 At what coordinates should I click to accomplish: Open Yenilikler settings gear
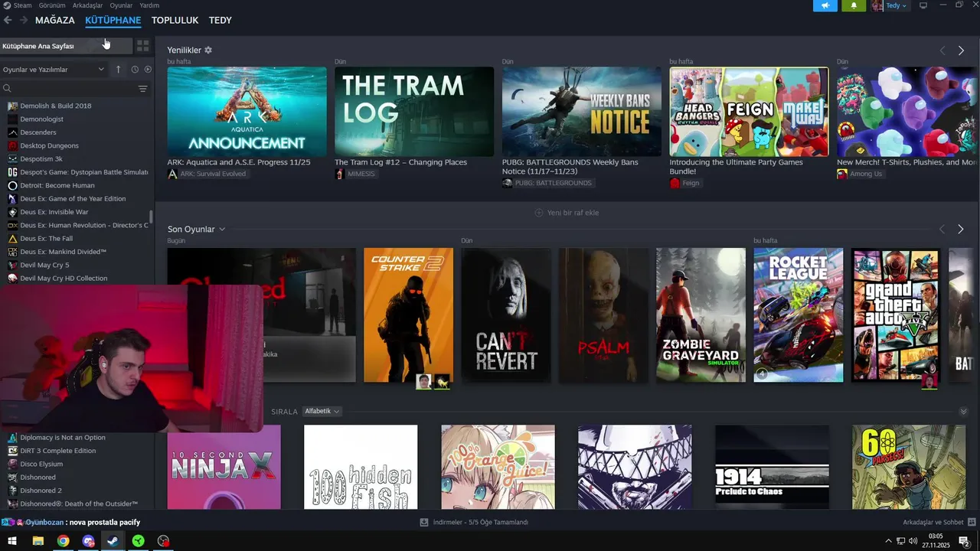208,50
